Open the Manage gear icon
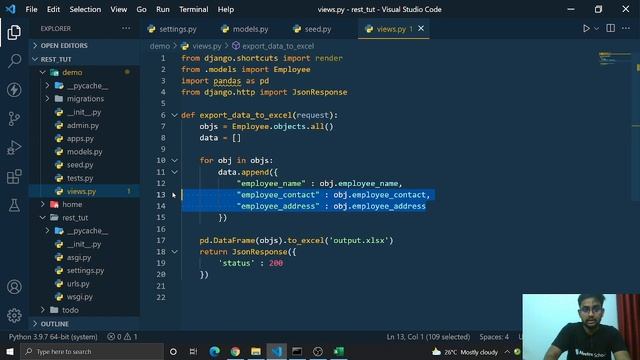This screenshot has height=360, width=640. pos(14,316)
